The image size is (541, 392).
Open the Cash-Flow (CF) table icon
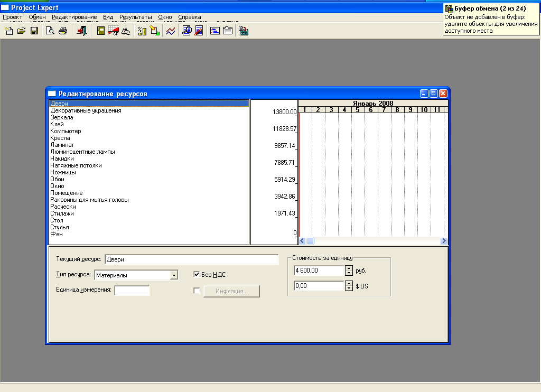pyautogui.click(x=114, y=31)
